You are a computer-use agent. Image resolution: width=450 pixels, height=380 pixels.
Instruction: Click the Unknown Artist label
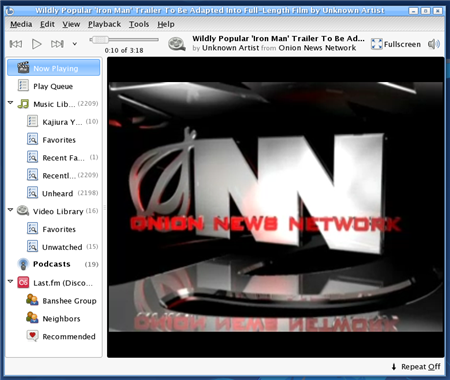tap(230, 48)
